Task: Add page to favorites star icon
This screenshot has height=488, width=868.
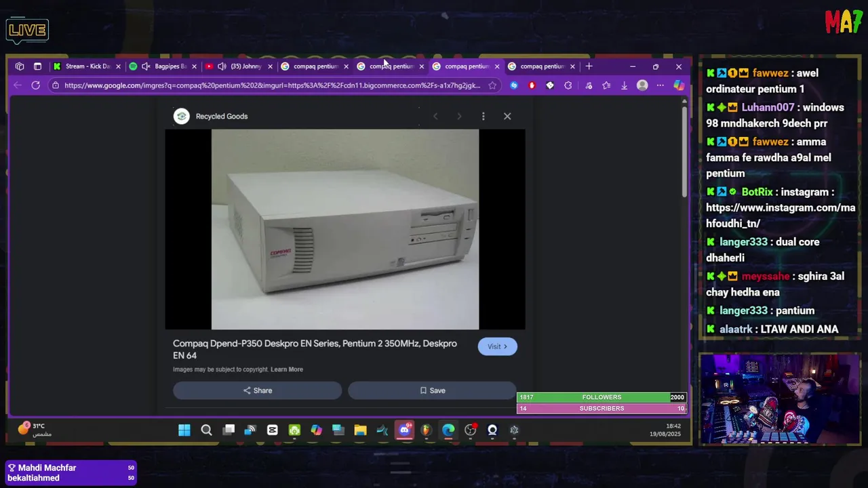Action: [x=492, y=85]
